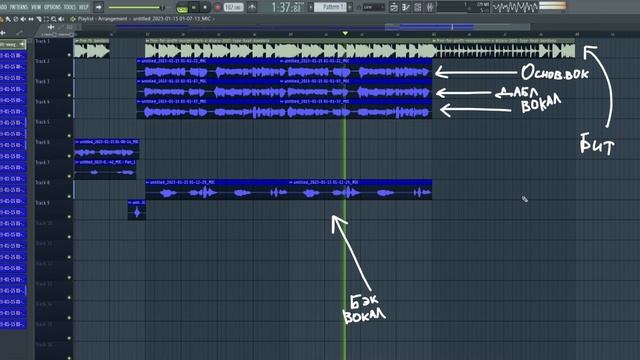Click the Playlist breadcrumb label
640x360 pixels.
(x=86, y=19)
